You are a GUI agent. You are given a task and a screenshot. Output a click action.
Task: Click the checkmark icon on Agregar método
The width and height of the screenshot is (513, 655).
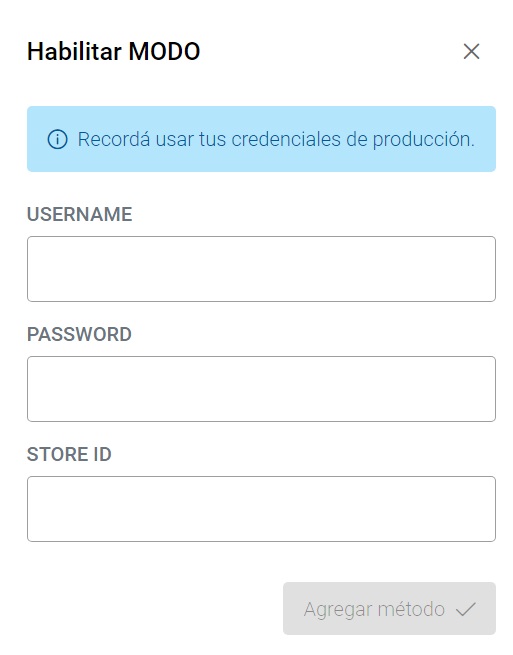pos(465,609)
